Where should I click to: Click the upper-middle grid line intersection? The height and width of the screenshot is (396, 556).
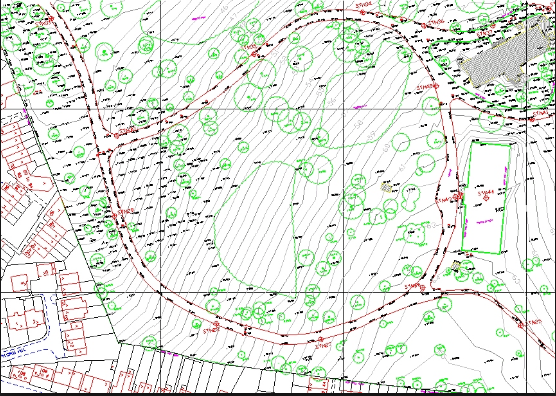[x=343, y=109]
